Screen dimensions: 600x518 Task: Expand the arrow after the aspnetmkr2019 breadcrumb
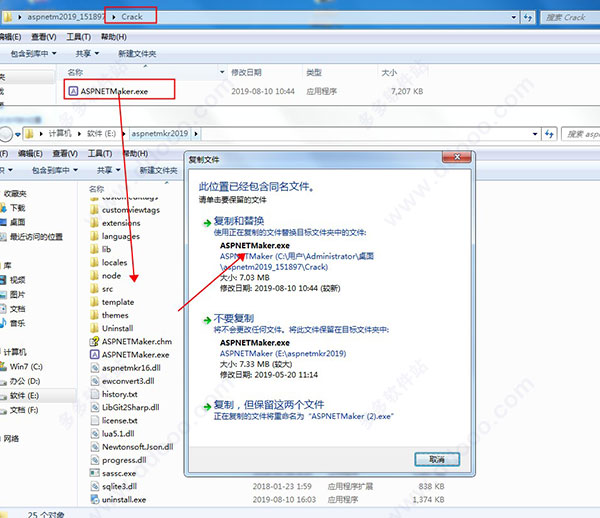196,134
